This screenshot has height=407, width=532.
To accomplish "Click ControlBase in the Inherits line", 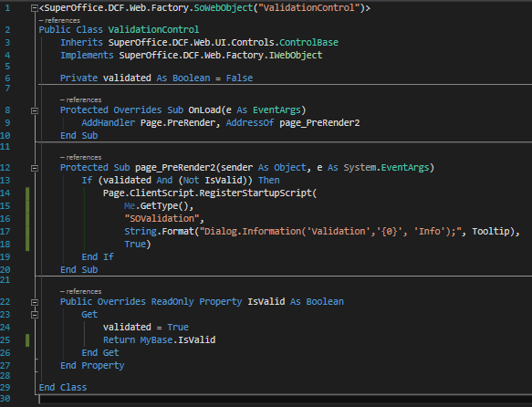I will point(308,43).
